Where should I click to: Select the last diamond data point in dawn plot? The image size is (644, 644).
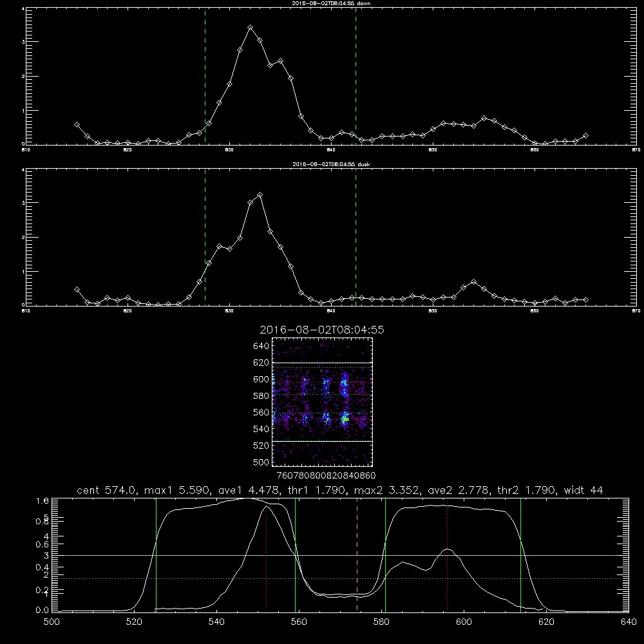pyautogui.click(x=585, y=135)
